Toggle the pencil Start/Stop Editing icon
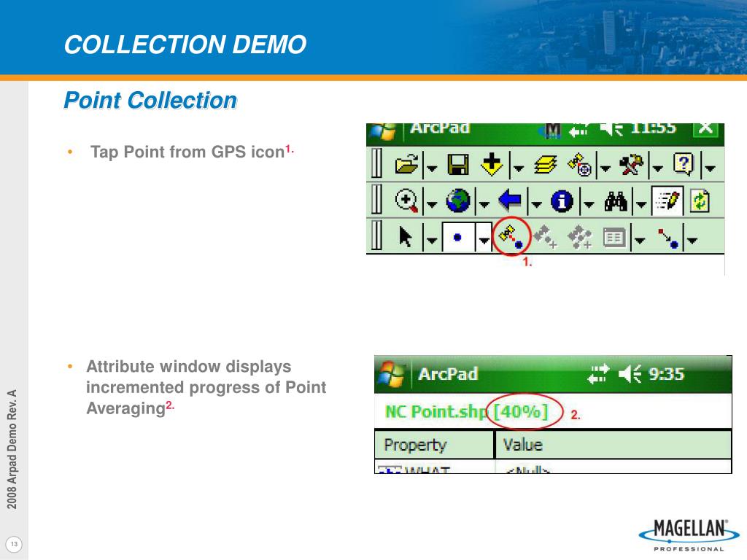747x560 pixels. coord(667,201)
